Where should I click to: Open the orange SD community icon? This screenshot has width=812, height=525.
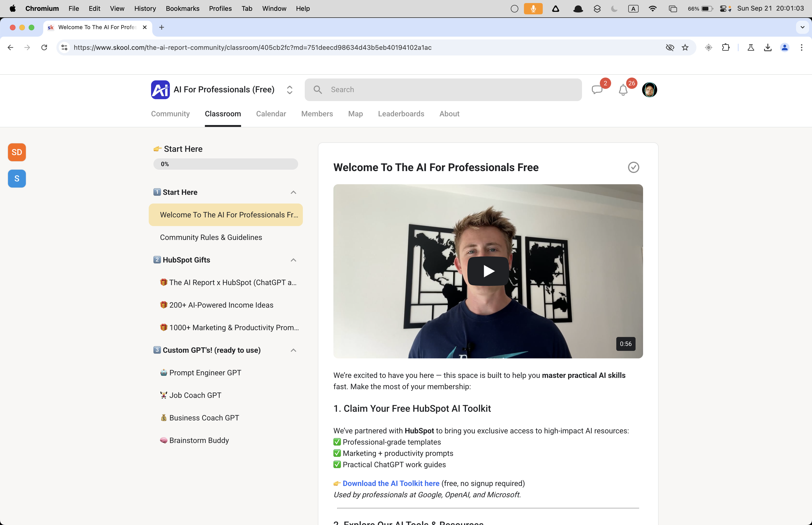pos(17,152)
